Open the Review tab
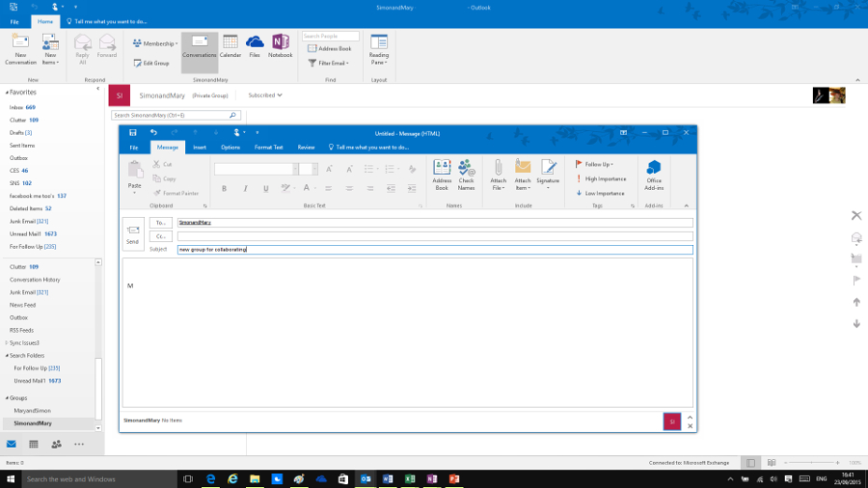This screenshot has width=868, height=488. point(306,148)
